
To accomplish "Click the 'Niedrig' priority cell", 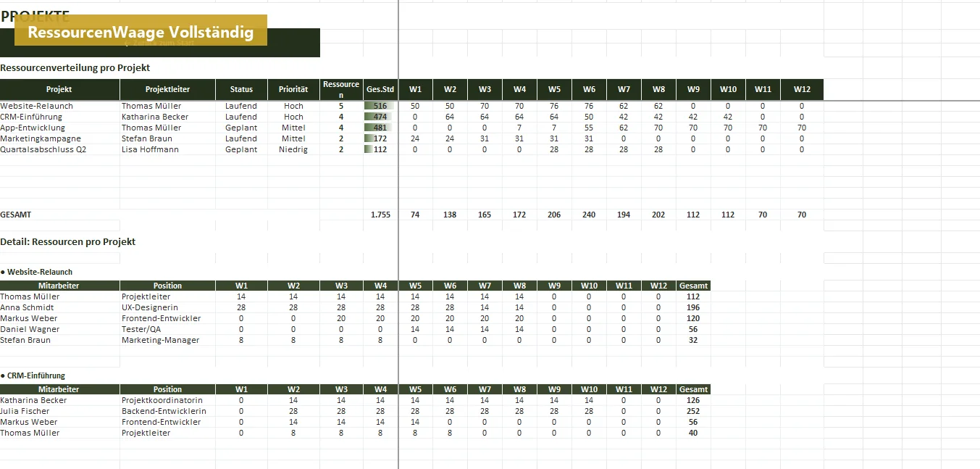I will click(x=293, y=149).
